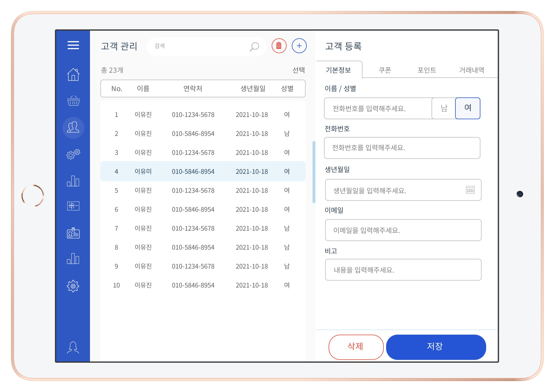
Task: Go to the home screen icon
Action: [73, 75]
